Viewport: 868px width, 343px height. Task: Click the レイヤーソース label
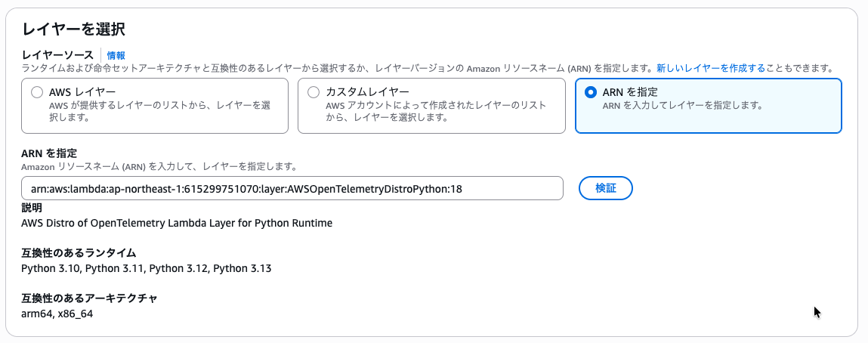pos(57,55)
